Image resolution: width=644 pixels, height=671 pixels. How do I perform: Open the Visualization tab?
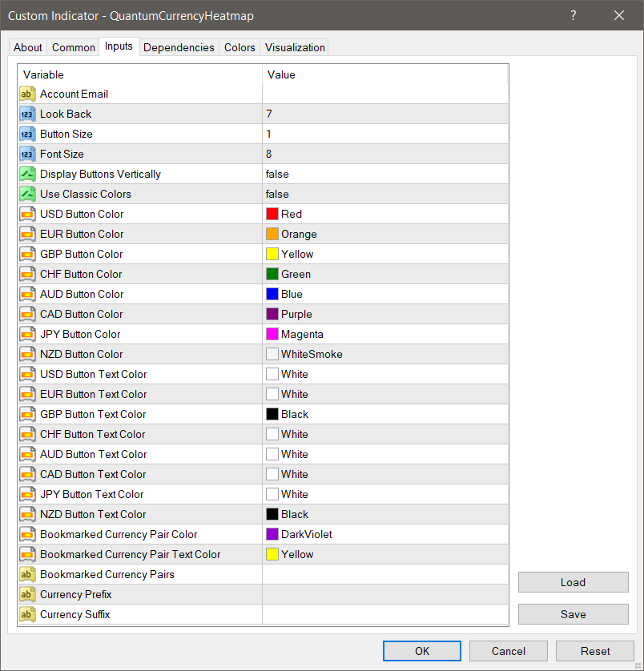pos(295,48)
